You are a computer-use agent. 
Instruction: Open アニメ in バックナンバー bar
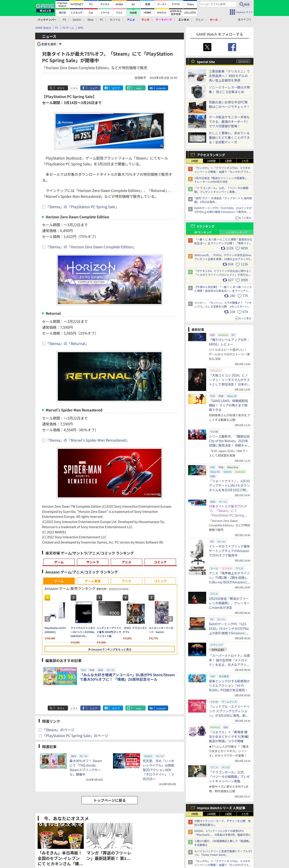(x=131, y=20)
